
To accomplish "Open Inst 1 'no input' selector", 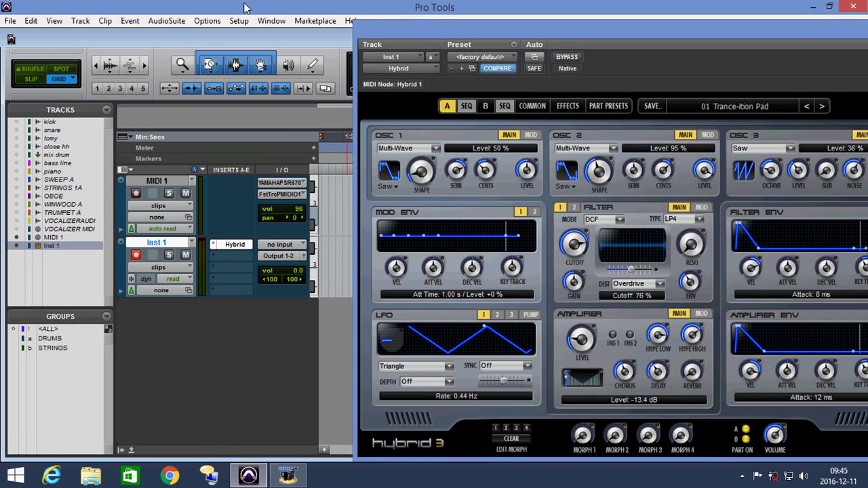I will coord(281,245).
